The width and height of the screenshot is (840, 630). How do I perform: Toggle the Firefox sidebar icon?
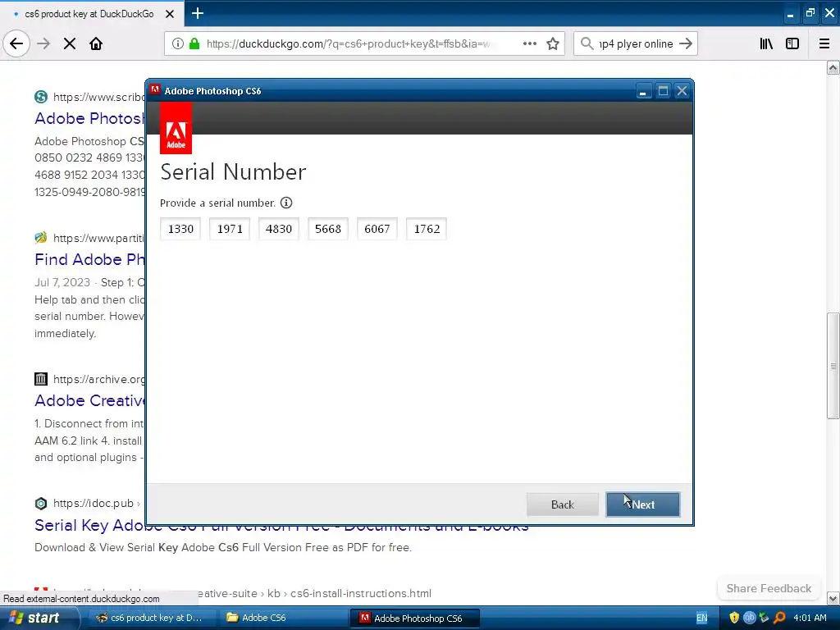[792, 43]
